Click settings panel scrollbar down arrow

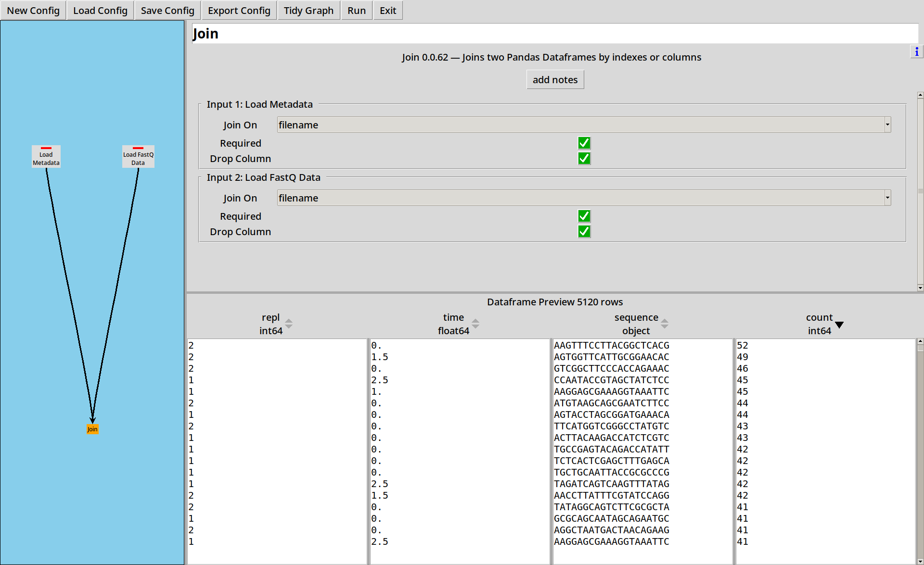tap(920, 288)
